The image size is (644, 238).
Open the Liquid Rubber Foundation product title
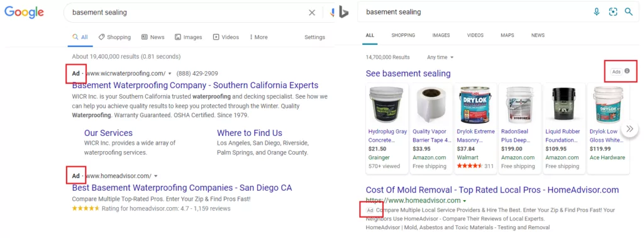[563, 135]
